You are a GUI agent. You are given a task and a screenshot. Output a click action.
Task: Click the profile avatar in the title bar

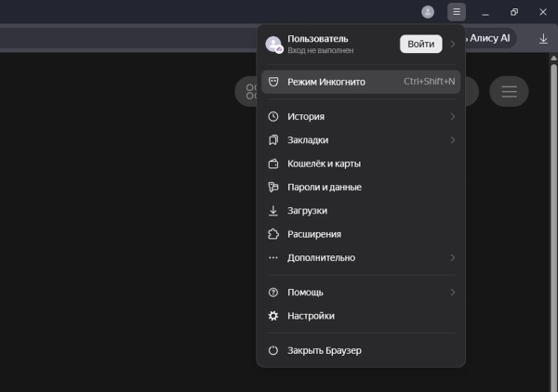428,12
